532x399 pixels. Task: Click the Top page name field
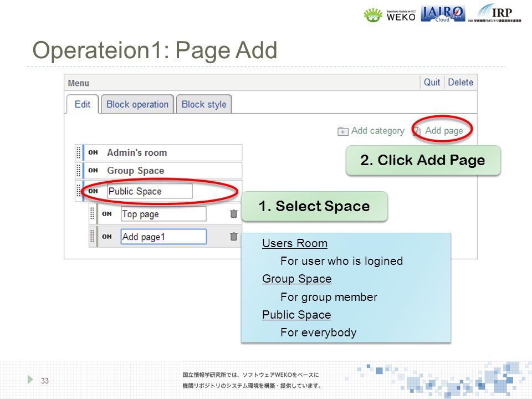click(x=163, y=214)
